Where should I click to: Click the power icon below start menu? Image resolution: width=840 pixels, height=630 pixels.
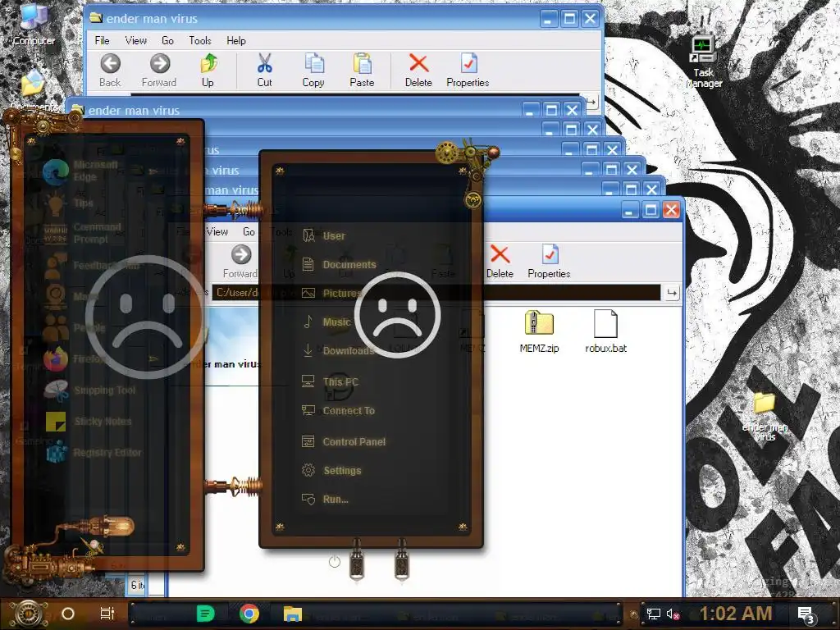click(335, 562)
